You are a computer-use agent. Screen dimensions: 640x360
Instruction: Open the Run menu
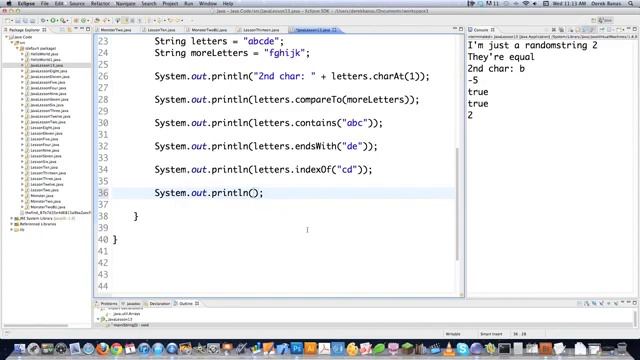pos(189,3)
